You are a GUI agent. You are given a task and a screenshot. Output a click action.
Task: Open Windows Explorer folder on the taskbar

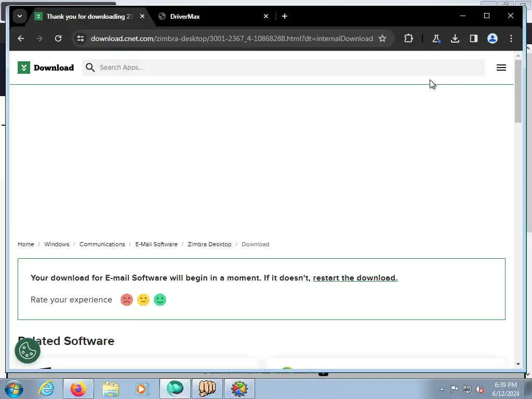[x=111, y=389]
